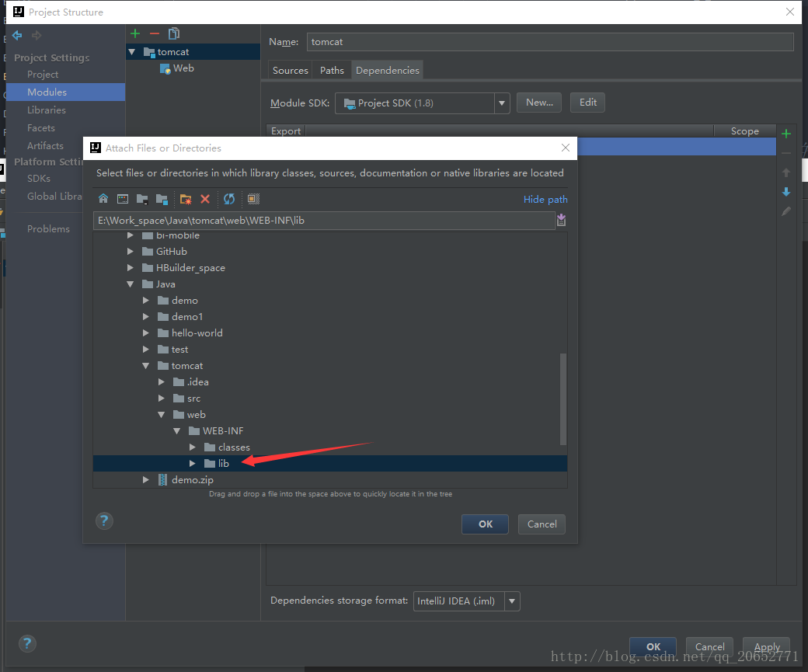Click Apply in Project Structure window

(x=767, y=646)
